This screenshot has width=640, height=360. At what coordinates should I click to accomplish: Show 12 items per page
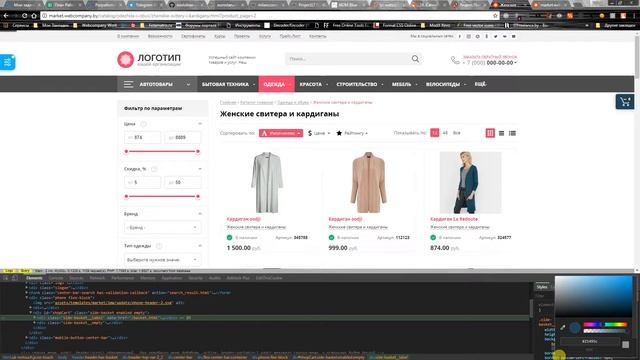pos(435,133)
